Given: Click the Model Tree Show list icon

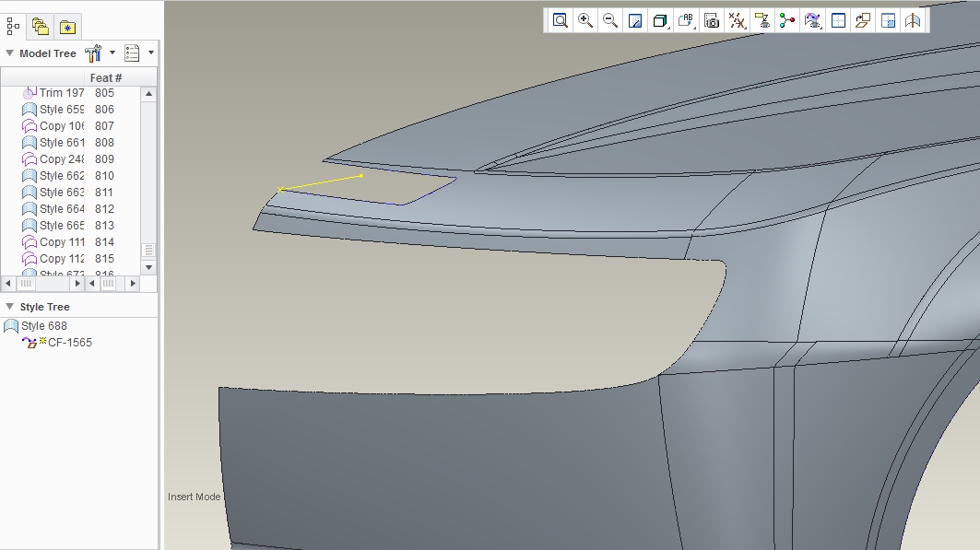Looking at the screenshot, I should tap(132, 53).
